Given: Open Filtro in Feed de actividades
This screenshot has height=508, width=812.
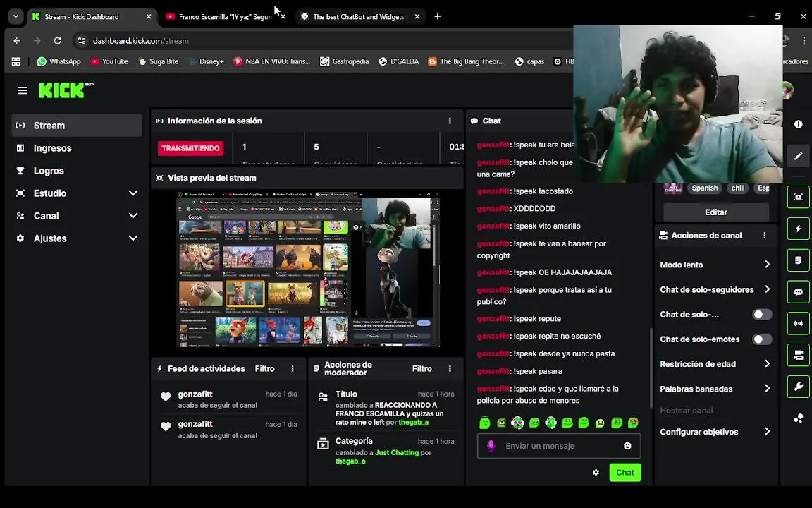Looking at the screenshot, I should pyautogui.click(x=264, y=368).
